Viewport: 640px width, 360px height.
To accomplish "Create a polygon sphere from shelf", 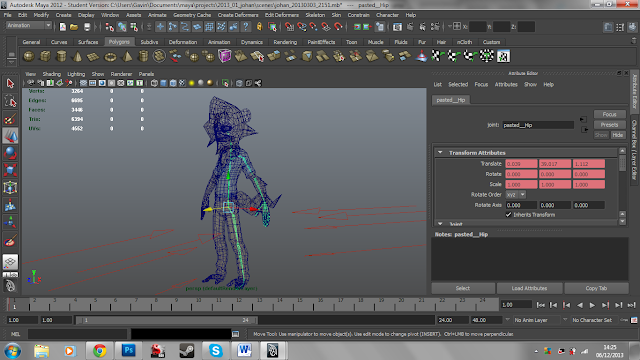I will [x=29, y=56].
